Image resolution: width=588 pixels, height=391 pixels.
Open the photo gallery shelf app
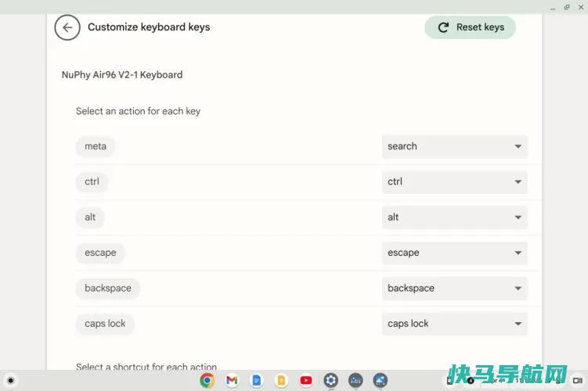[381, 381]
